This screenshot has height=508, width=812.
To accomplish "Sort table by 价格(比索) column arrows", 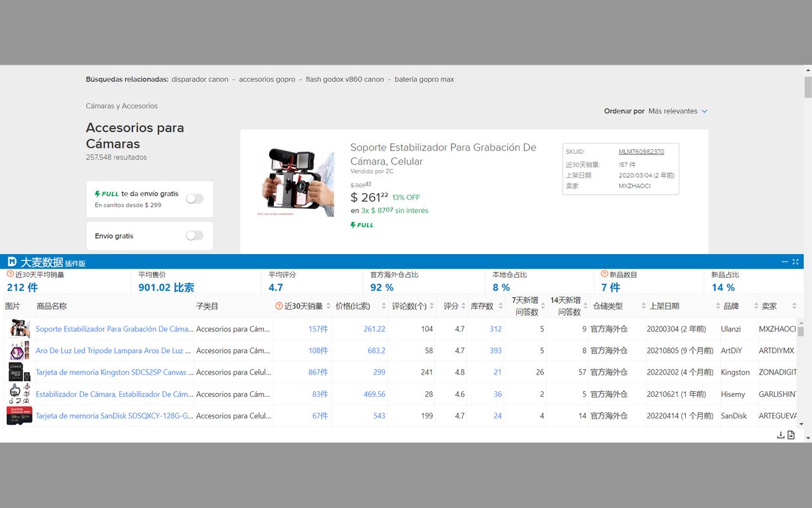I will (x=384, y=306).
